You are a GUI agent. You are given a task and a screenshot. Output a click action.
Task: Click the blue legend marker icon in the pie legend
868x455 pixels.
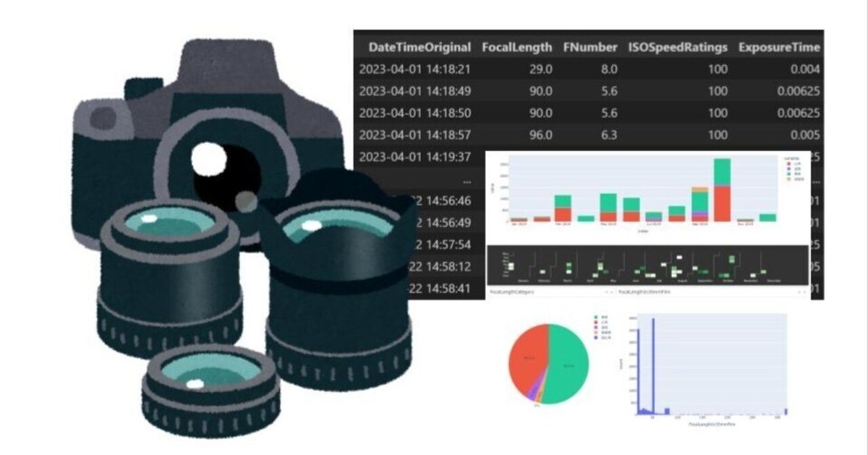click(x=595, y=337)
